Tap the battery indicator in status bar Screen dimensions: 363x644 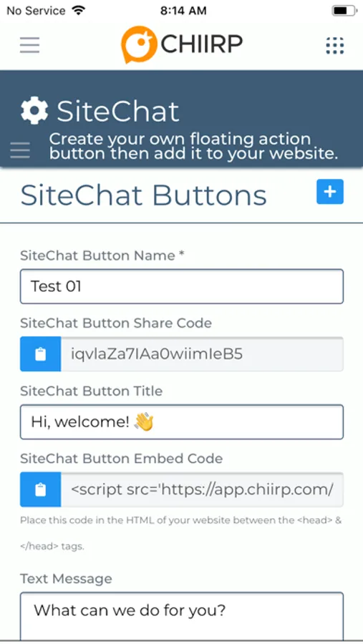click(x=345, y=11)
